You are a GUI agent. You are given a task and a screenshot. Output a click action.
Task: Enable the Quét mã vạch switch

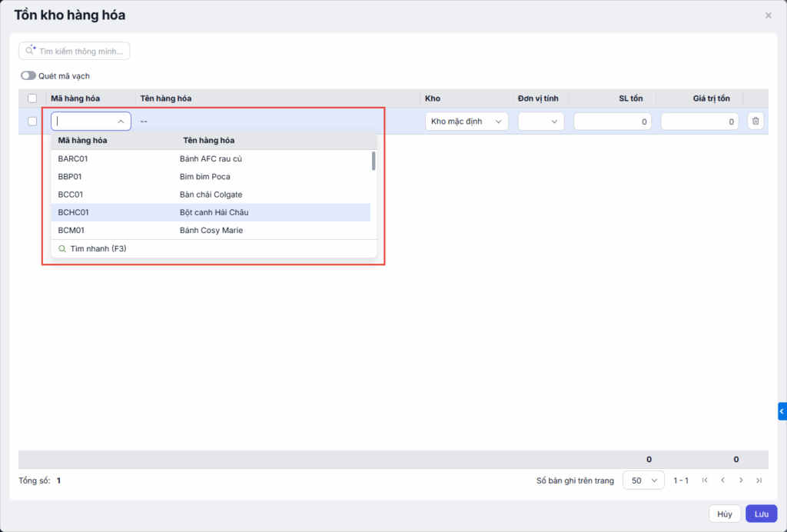(x=28, y=76)
